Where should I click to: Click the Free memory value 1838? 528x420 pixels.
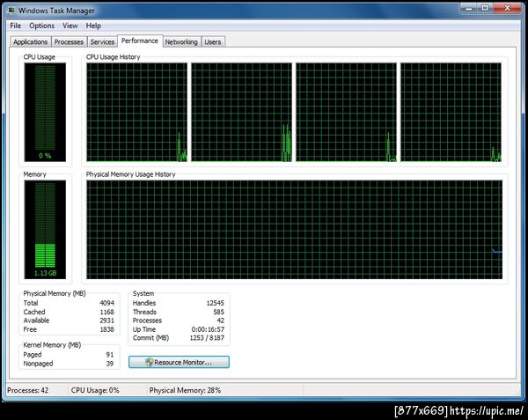[x=107, y=329]
